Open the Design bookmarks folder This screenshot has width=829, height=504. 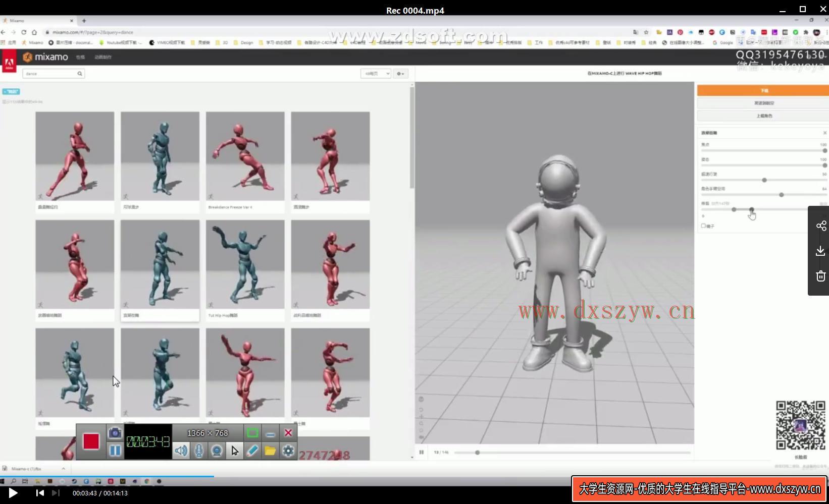click(243, 43)
